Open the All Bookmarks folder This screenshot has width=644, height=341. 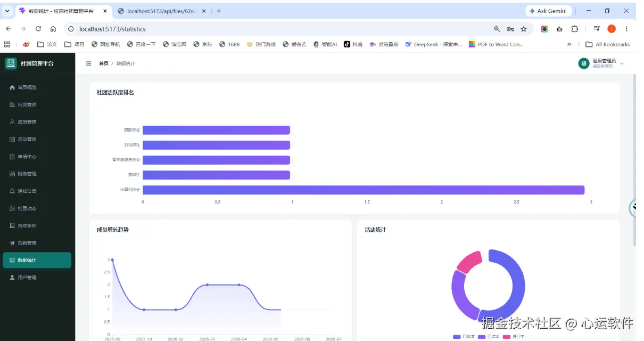click(x=608, y=44)
